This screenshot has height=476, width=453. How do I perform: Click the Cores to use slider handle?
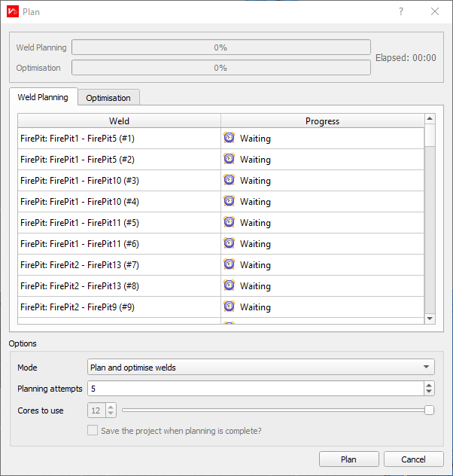point(429,410)
